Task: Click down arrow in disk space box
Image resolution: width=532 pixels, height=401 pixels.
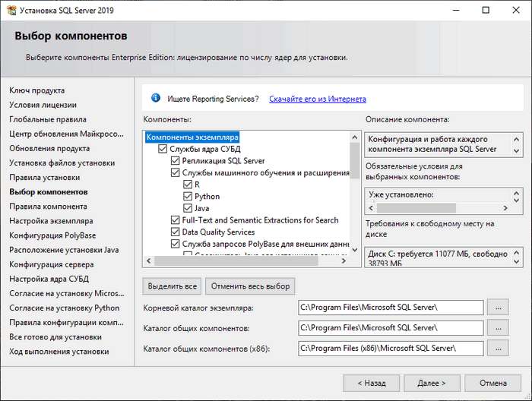Action: point(516,262)
